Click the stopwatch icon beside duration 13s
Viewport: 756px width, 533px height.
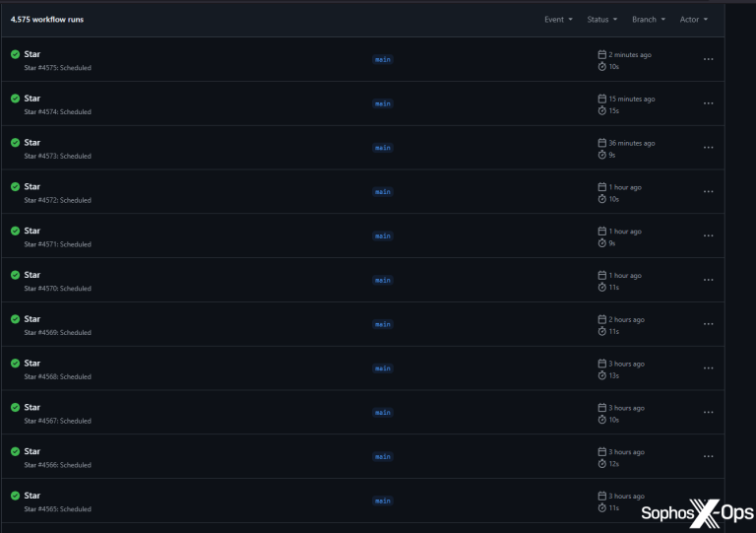point(602,375)
